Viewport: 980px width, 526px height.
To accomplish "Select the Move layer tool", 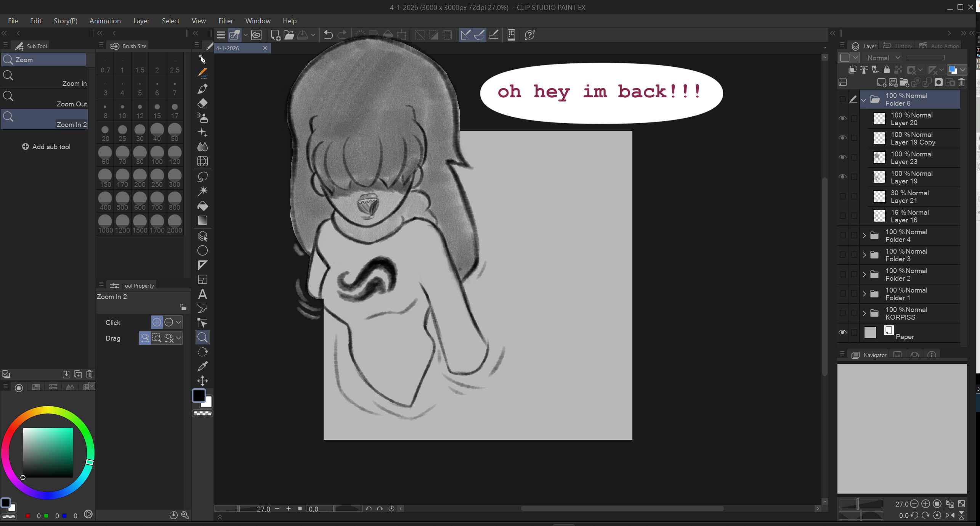I will pos(202,381).
